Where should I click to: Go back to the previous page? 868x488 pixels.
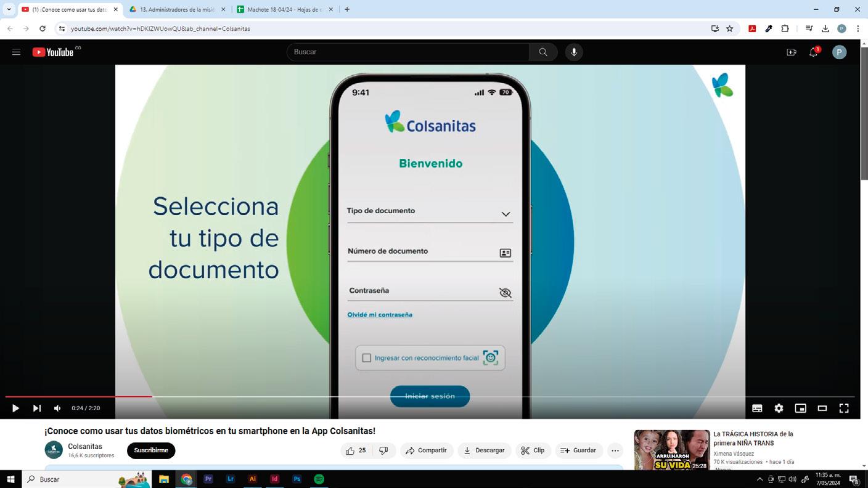(x=10, y=28)
